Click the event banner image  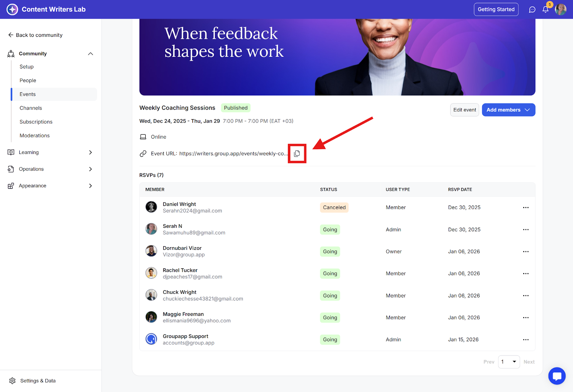tap(337, 57)
